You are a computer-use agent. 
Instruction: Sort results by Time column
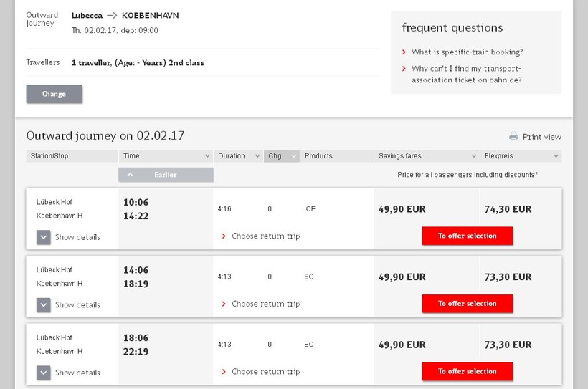(x=166, y=155)
